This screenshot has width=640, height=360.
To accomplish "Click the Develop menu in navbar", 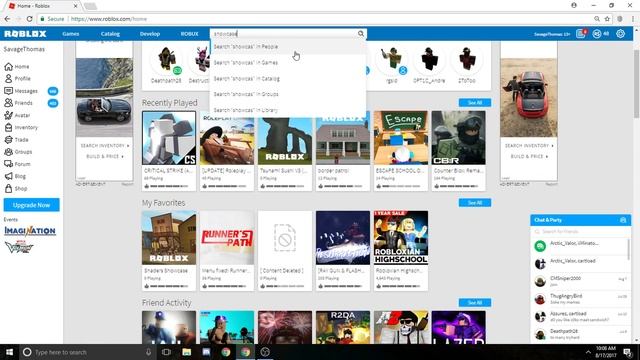I will point(150,34).
